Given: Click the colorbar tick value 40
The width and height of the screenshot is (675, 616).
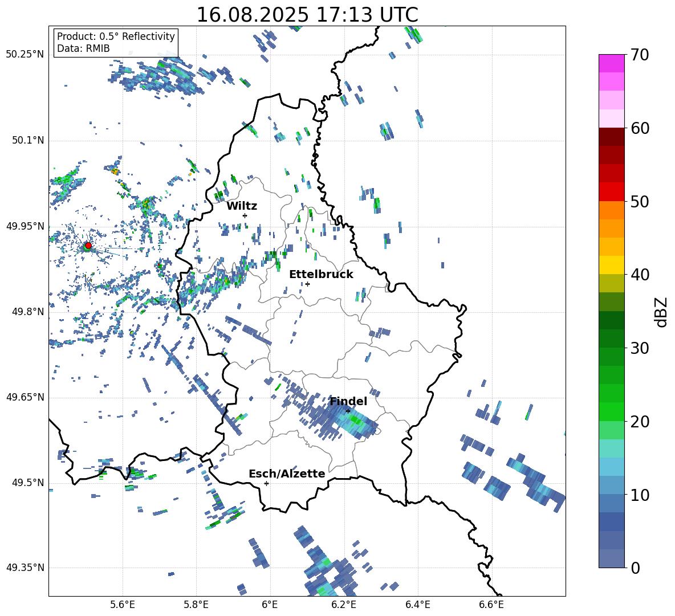Looking at the screenshot, I should [x=640, y=275].
